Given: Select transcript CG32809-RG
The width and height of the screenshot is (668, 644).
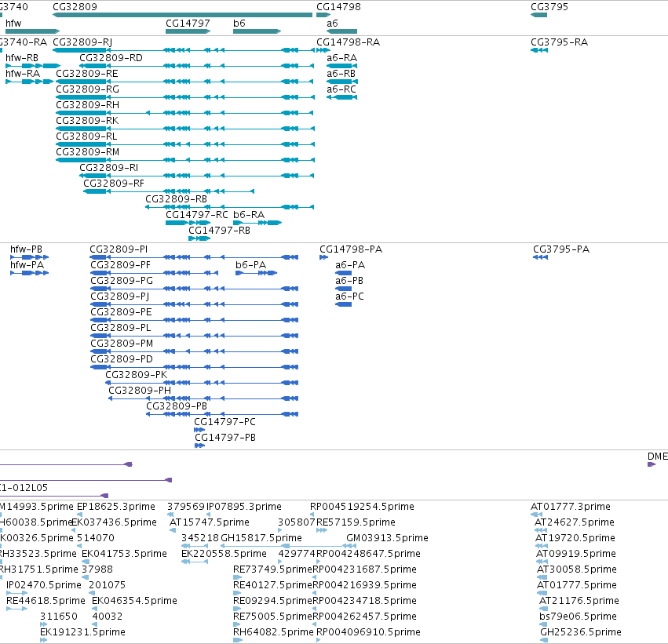Looking at the screenshot, I should (x=185, y=97).
